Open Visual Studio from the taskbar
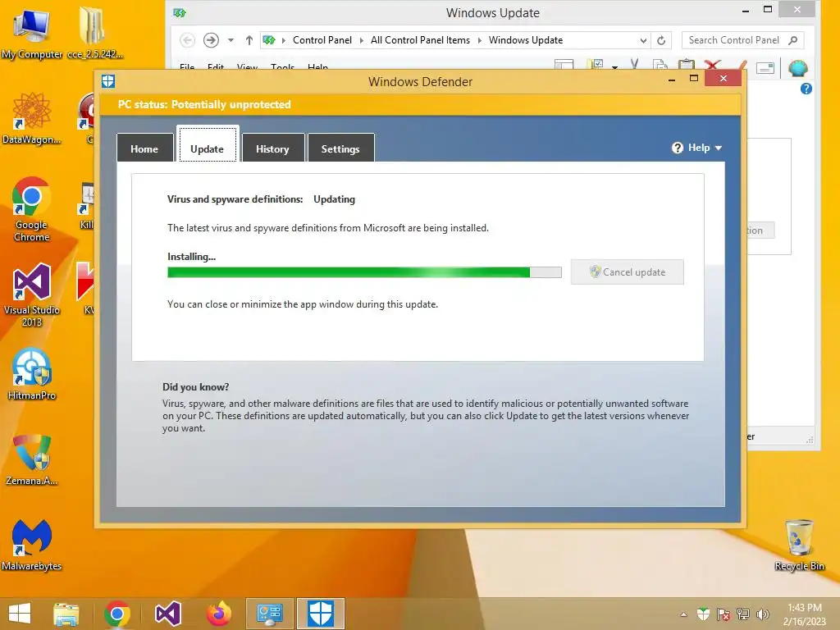The image size is (840, 630). [168, 614]
